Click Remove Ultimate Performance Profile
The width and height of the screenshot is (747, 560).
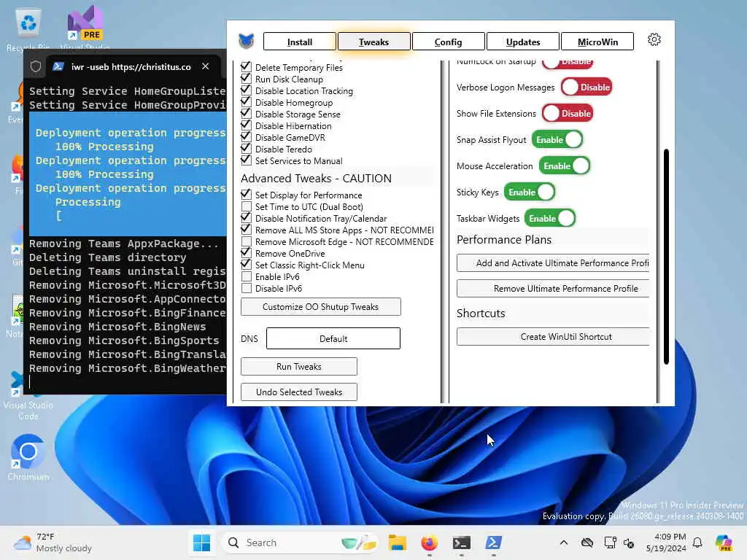point(554,288)
